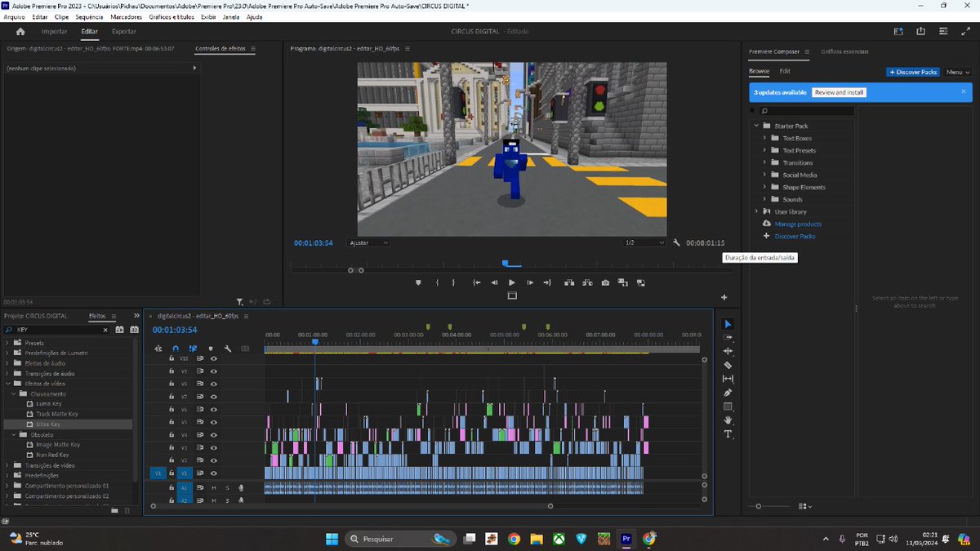
Task: Open the Premiere Composer Menu dropdown
Action: click(x=957, y=72)
